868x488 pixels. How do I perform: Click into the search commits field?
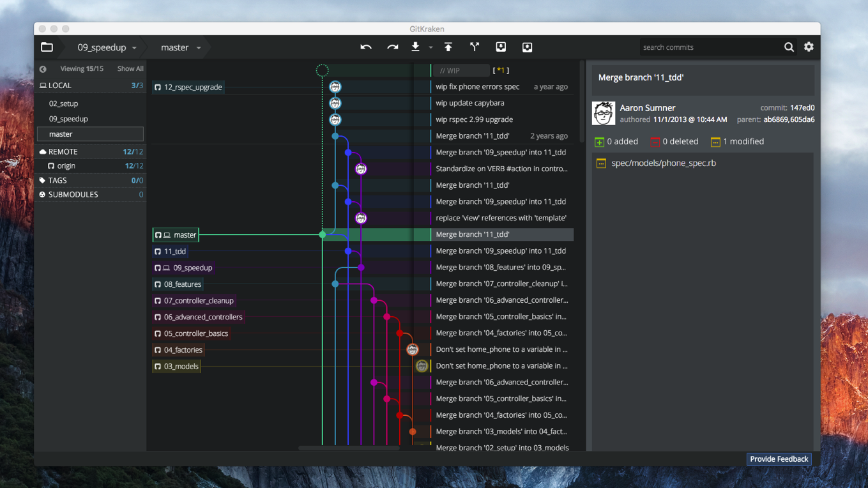[710, 47]
